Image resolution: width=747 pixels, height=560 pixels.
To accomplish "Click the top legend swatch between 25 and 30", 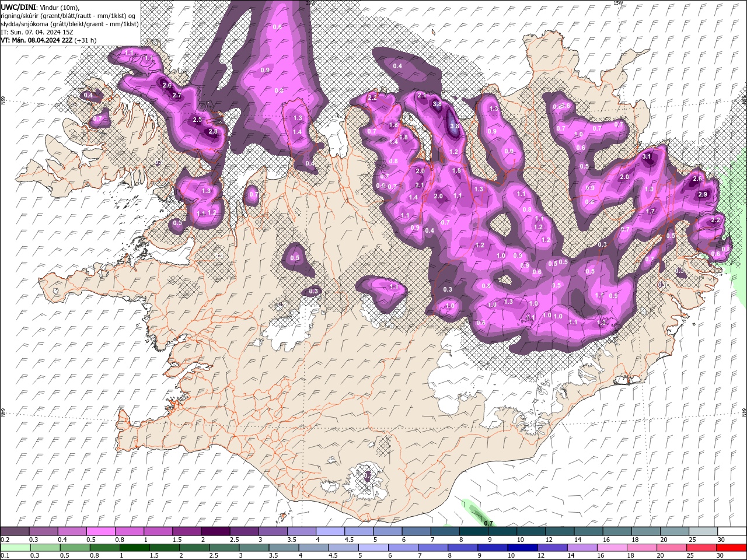I will pyautogui.click(x=703, y=531).
